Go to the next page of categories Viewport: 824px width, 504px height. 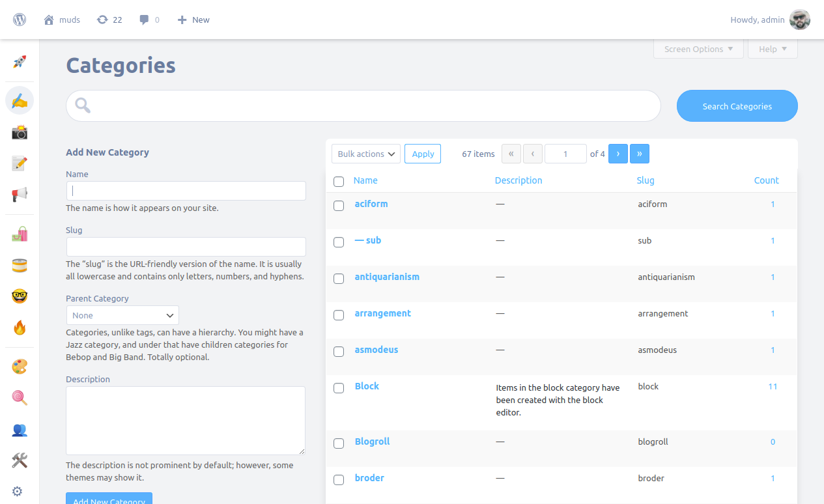coord(618,154)
